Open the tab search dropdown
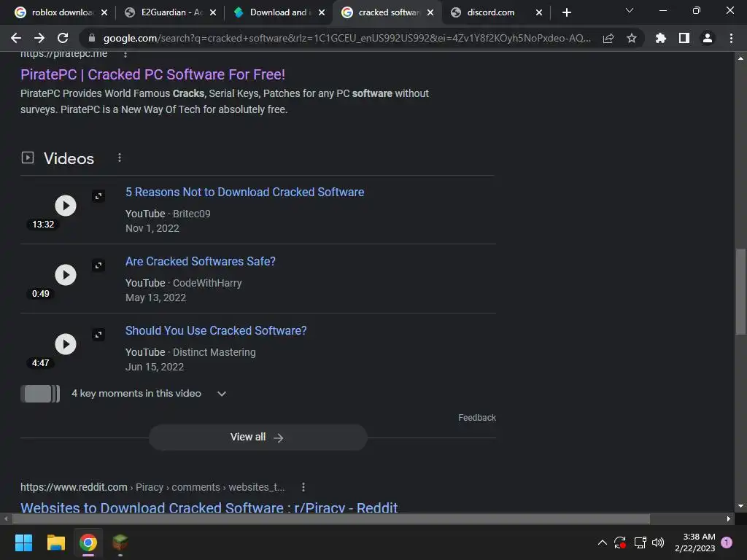747x560 pixels. click(630, 10)
